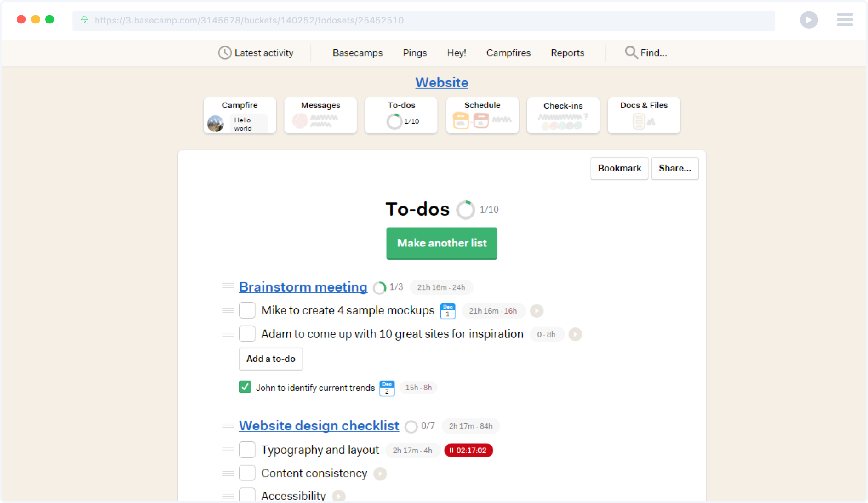
Task: Click drag handle beside Adam's inspiration to-do
Action: point(228,334)
